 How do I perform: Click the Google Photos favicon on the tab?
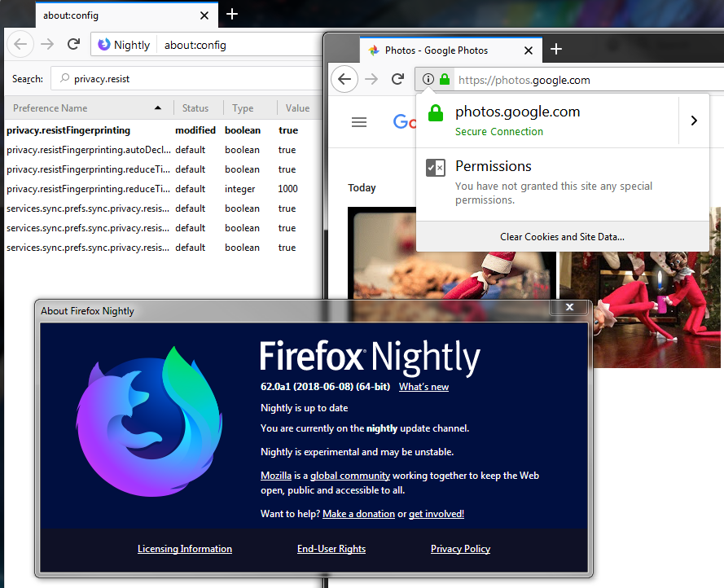pos(374,50)
